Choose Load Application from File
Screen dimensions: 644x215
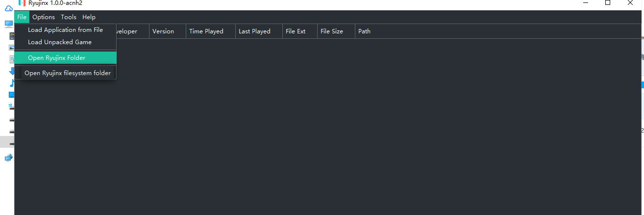click(x=66, y=30)
